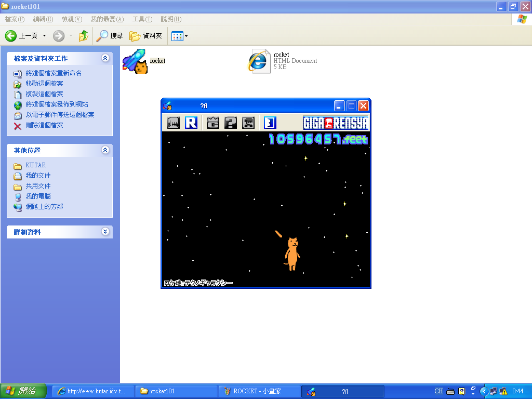Click the help question icon in language bar

pyautogui.click(x=462, y=391)
